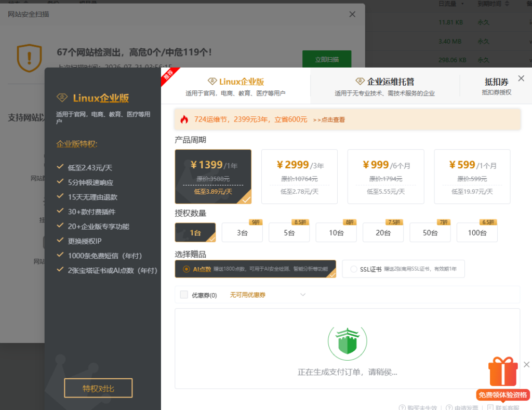Select the ¥599 one-month plan
Image resolution: width=532 pixels, height=410 pixels.
click(472, 177)
